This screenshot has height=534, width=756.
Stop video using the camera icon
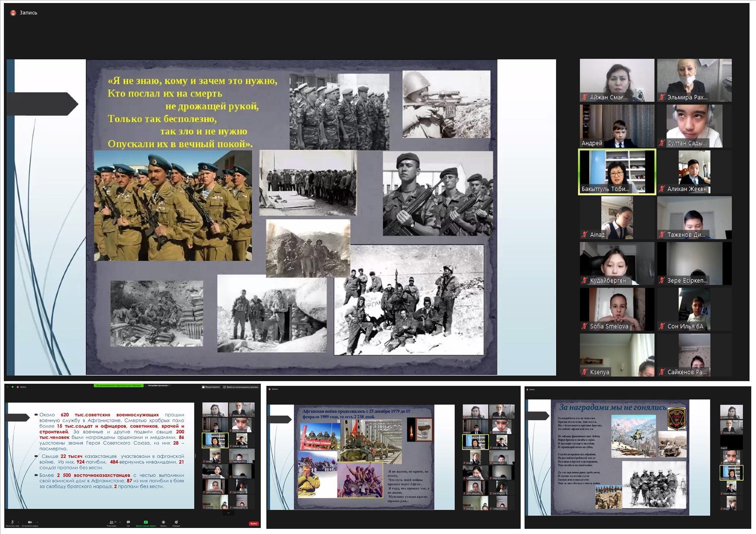coord(30,522)
